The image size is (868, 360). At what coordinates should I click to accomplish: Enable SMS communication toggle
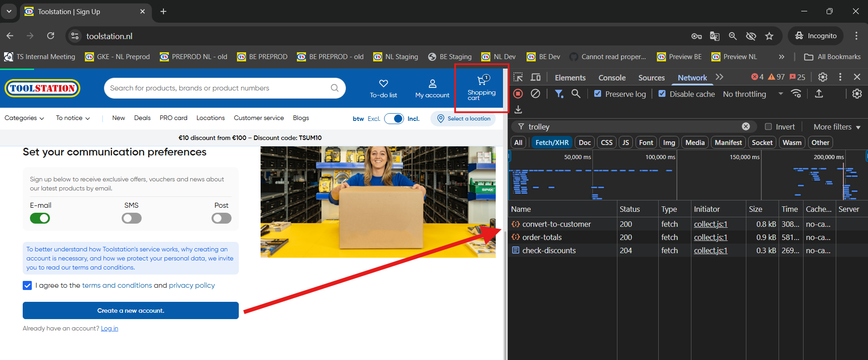[132, 219]
